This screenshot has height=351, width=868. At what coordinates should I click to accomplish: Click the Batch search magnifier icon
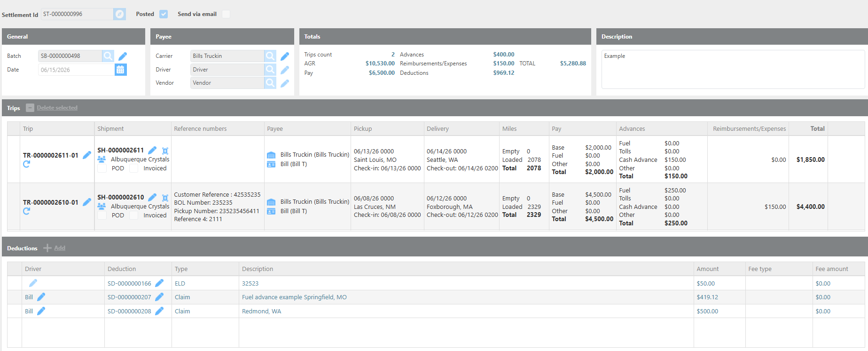tap(108, 56)
